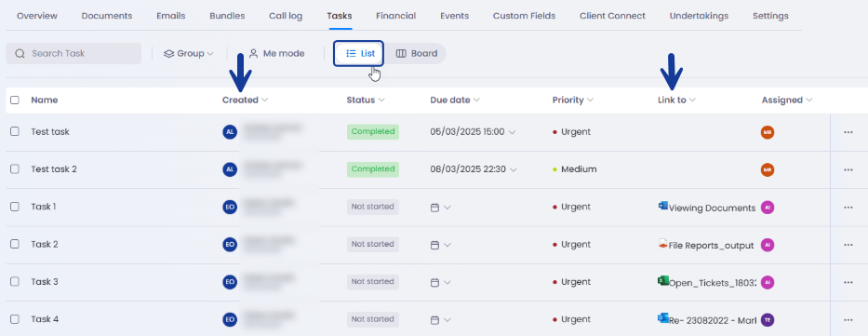The image size is (868, 336).
Task: Tick the select-all checkbox beside Name header
Action: [x=15, y=101]
